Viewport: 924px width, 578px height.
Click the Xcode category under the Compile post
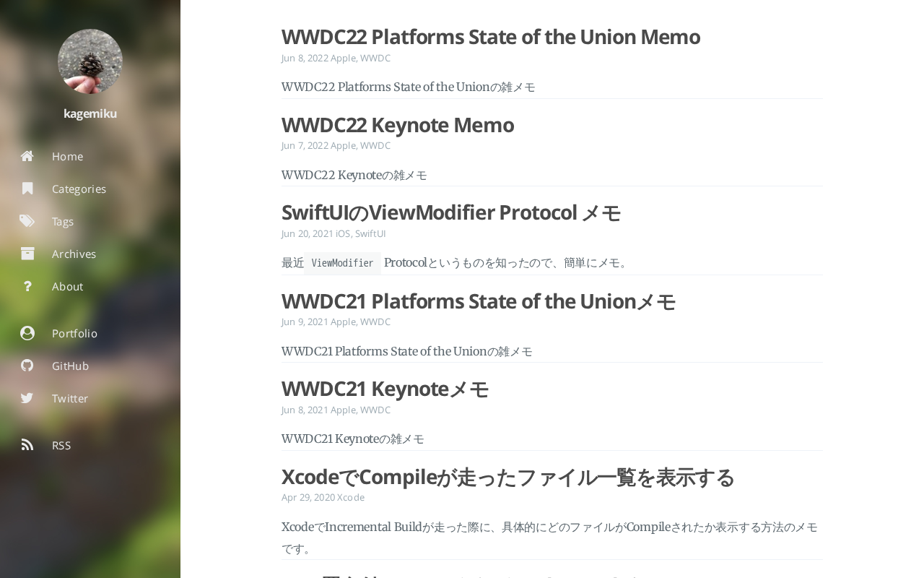351,497
